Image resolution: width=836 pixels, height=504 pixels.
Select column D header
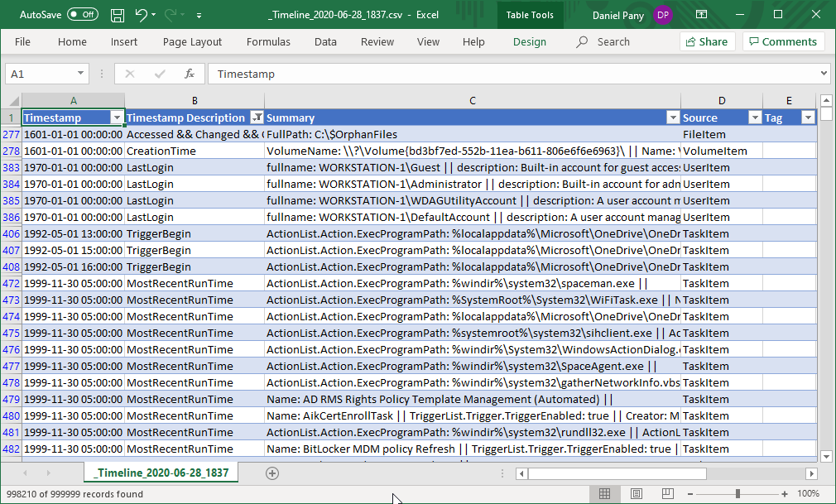[x=722, y=101]
